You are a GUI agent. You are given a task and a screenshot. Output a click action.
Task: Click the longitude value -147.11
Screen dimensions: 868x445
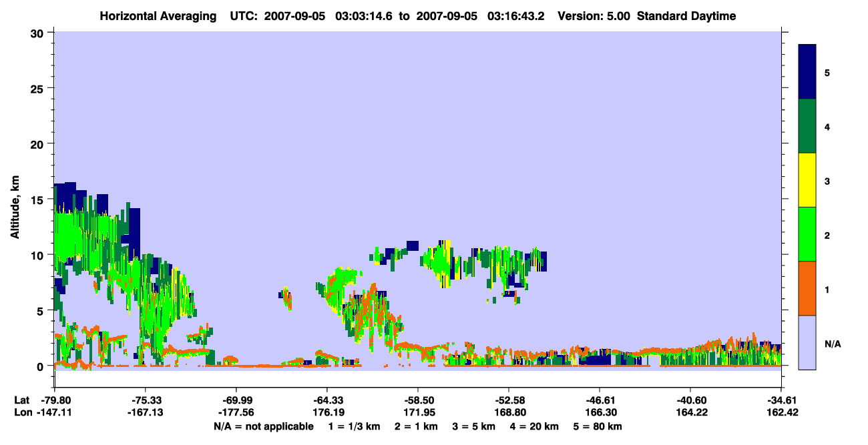55,412
